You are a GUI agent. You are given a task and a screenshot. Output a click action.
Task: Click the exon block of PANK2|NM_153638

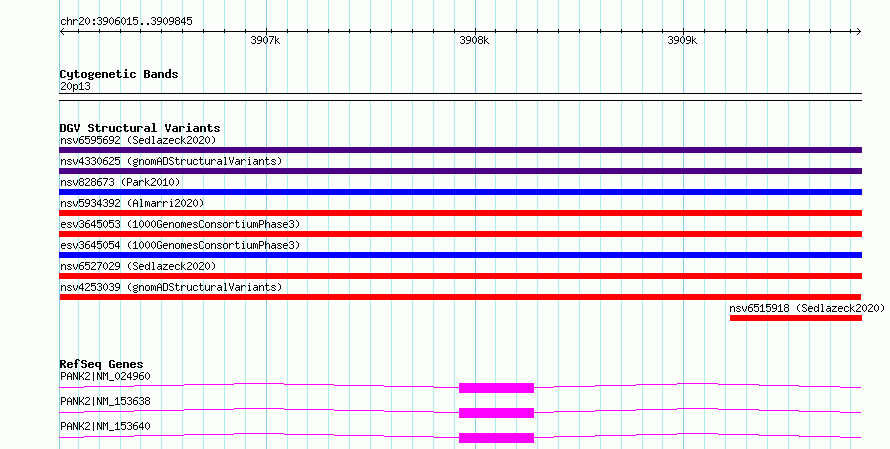(497, 413)
